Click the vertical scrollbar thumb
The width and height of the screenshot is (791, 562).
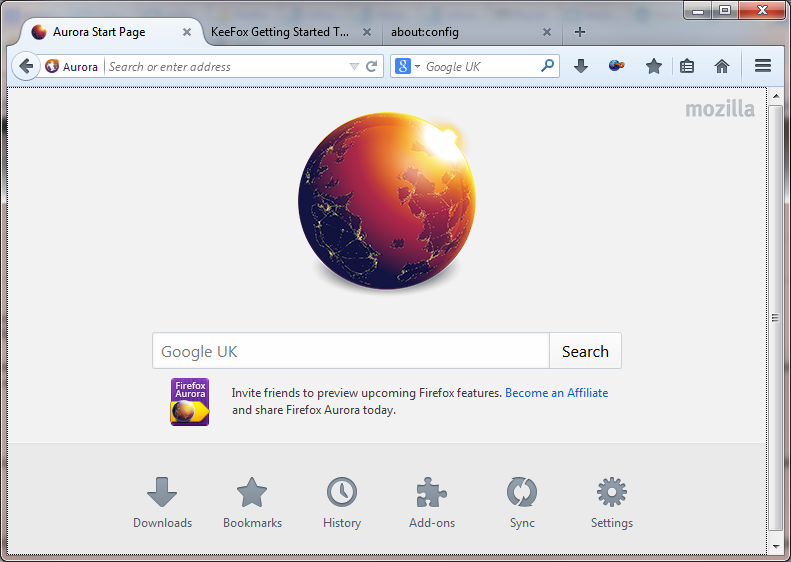776,318
